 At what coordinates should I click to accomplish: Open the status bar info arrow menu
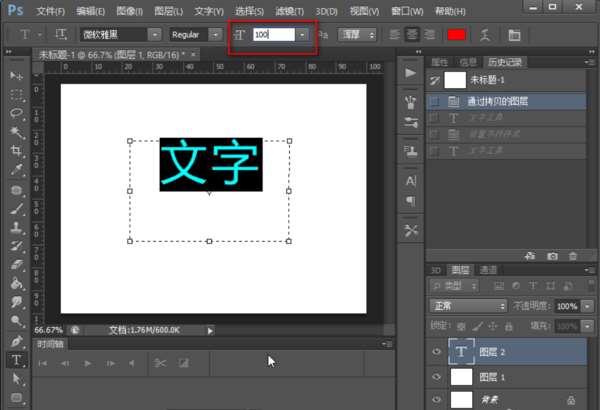tap(210, 330)
